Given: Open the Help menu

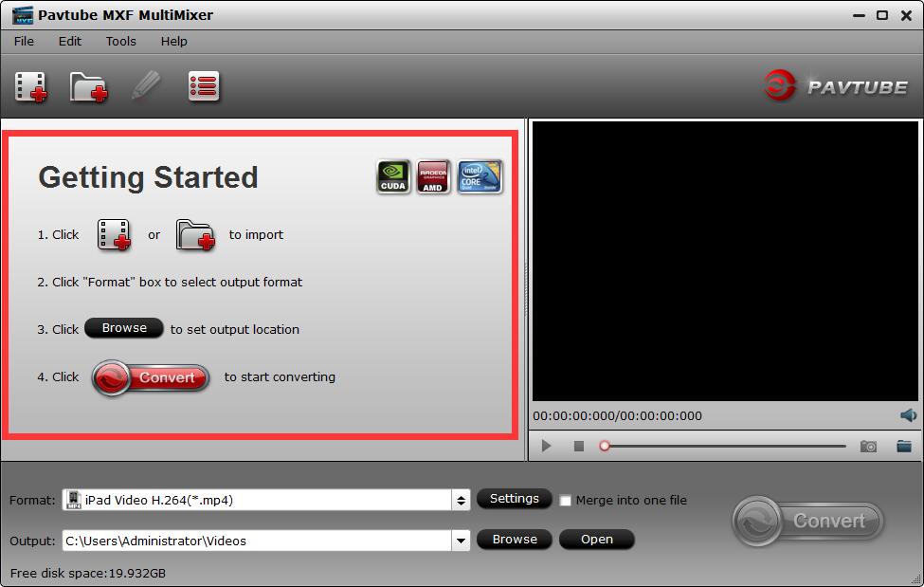Looking at the screenshot, I should pos(173,41).
